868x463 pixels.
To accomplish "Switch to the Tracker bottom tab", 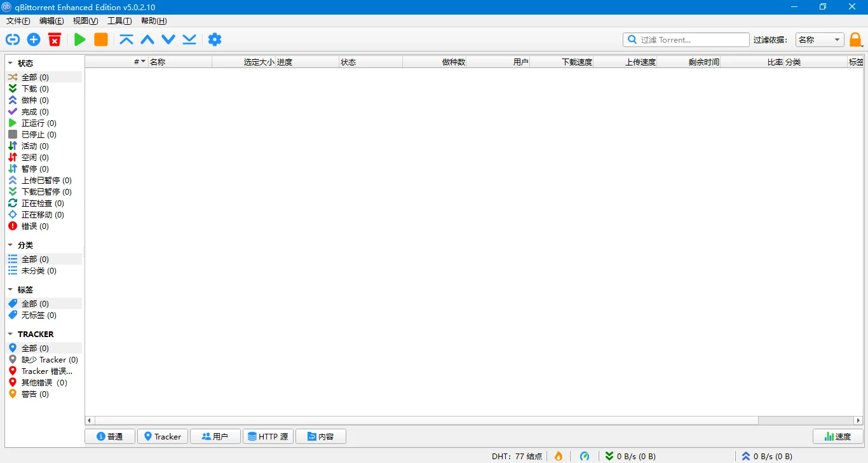I will (x=163, y=436).
